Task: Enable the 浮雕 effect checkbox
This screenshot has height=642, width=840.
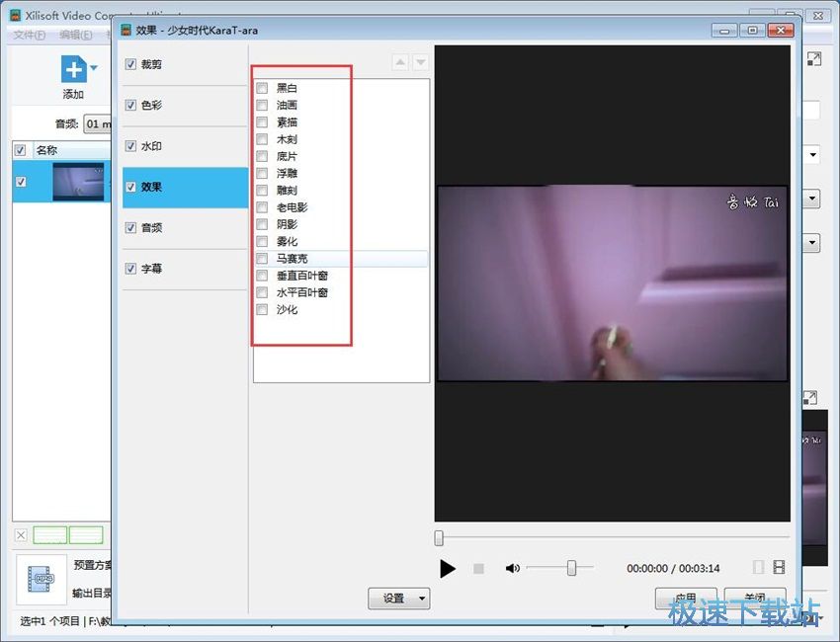Action: (x=262, y=173)
